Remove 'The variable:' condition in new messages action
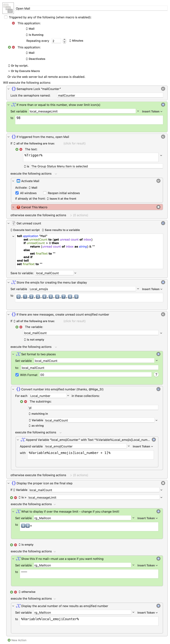170x644 pixels. click(21, 327)
